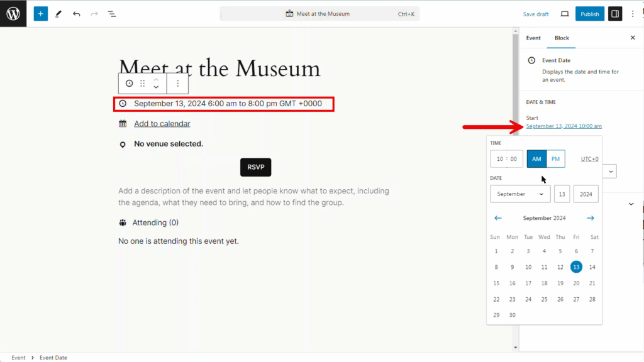Viewport: 644px width, 362px height.
Task: Click the Preview device icon
Action: [564, 14]
